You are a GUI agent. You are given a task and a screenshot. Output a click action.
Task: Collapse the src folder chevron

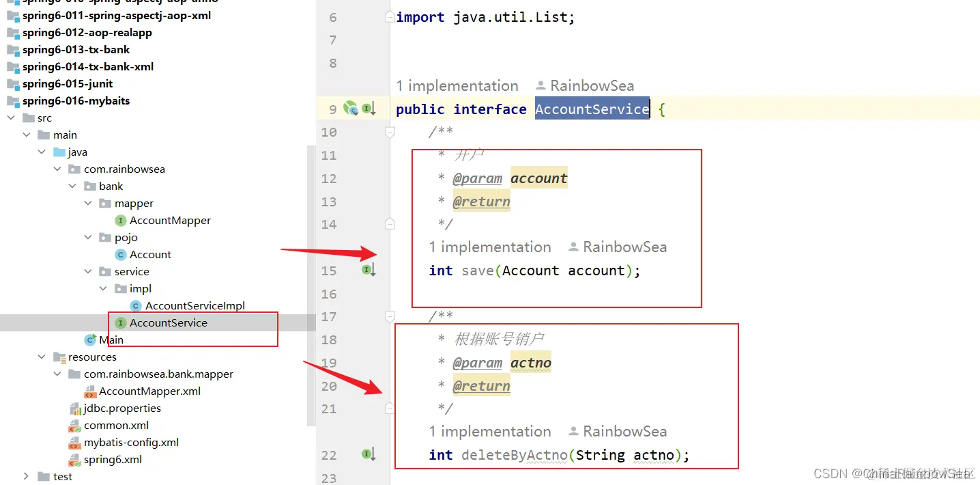tap(11, 118)
